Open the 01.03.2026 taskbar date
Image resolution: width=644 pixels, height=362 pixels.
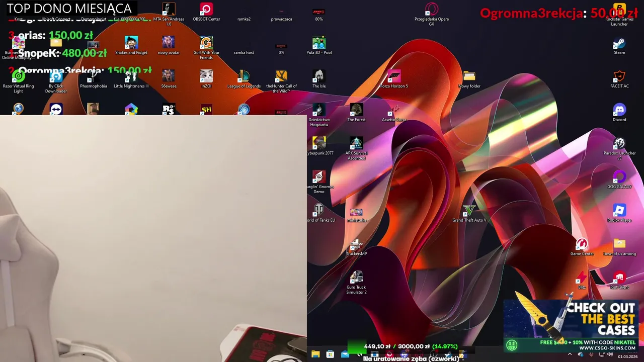point(627,356)
